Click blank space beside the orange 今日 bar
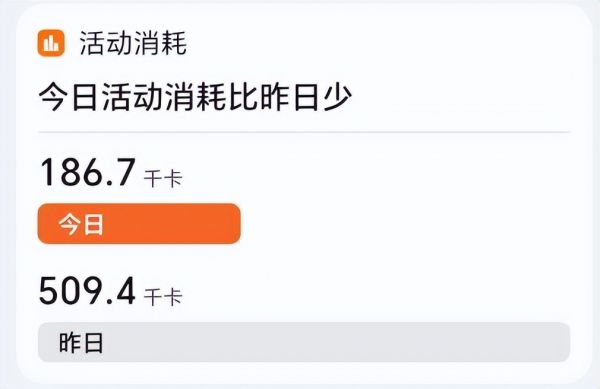The image size is (600, 389). point(406,224)
